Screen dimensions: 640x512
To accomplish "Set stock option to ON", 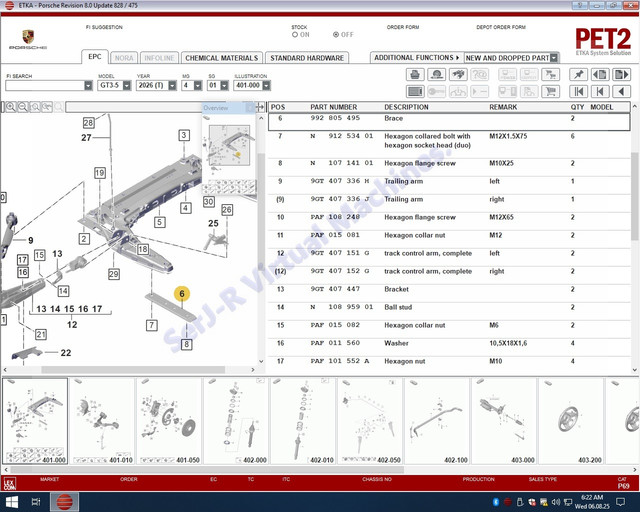I will click(x=295, y=35).
